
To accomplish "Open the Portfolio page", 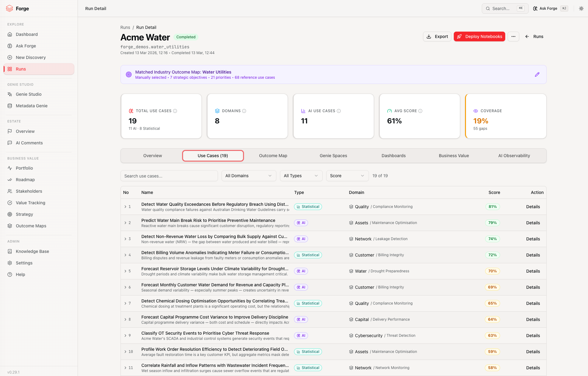I will click(x=39, y=168).
